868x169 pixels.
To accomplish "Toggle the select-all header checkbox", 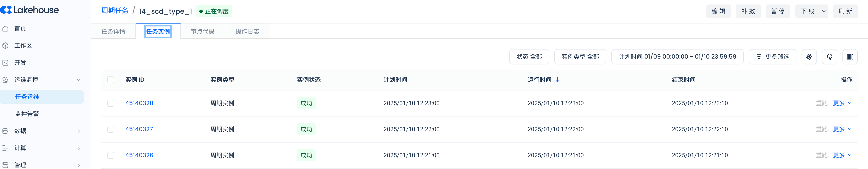I will tap(111, 80).
